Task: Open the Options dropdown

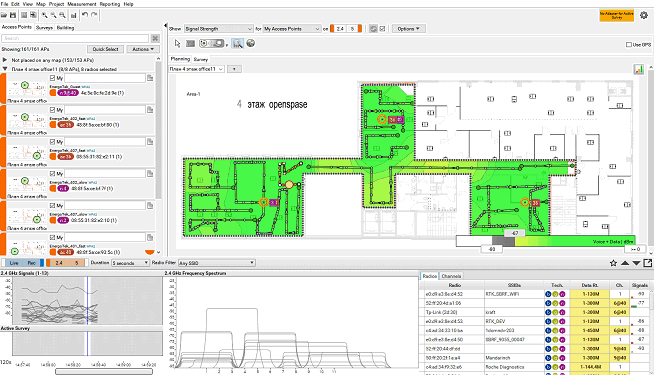Action: click(408, 29)
